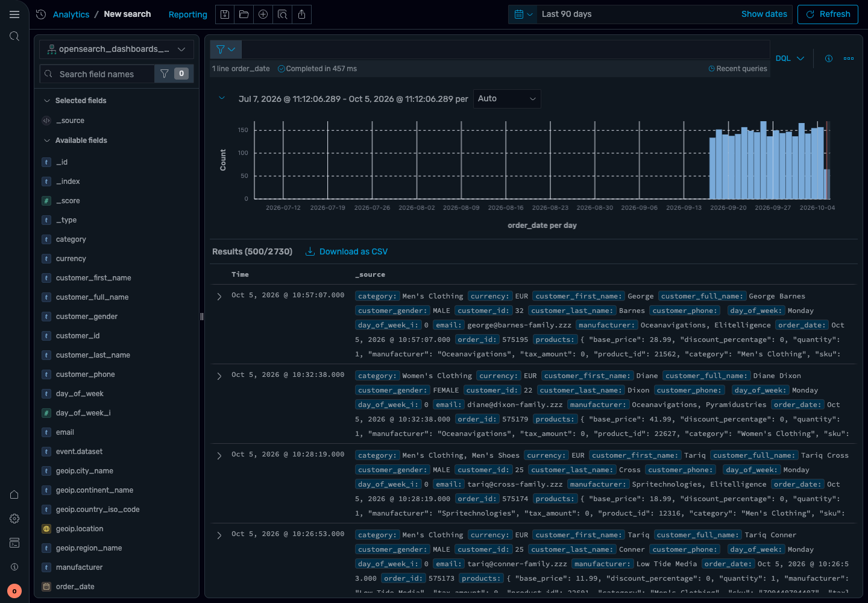Click Show dates link
868x603 pixels.
point(764,14)
